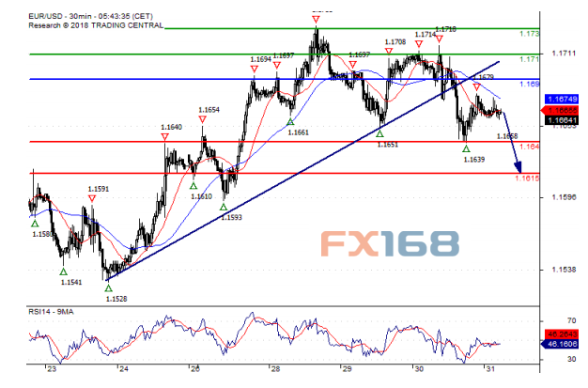Click the EUR/USD 30min chart title
Screen dimensions: 588x388
click(x=91, y=16)
